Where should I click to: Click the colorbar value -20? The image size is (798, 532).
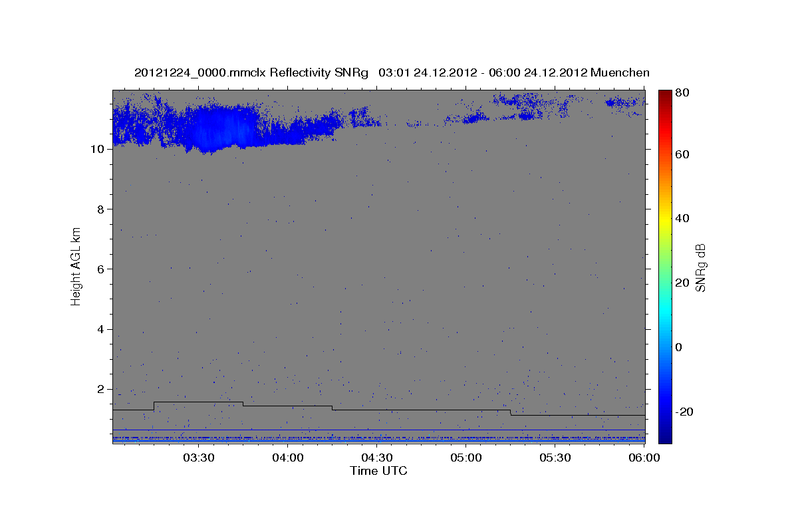pyautogui.click(x=686, y=412)
